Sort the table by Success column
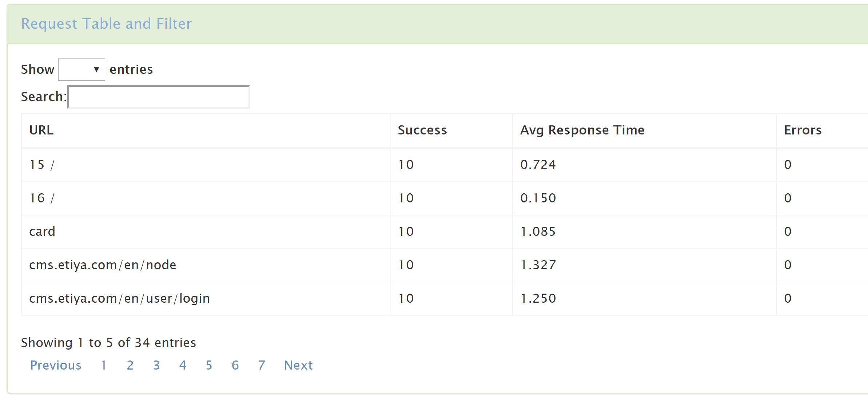This screenshot has height=407, width=868. [x=422, y=130]
